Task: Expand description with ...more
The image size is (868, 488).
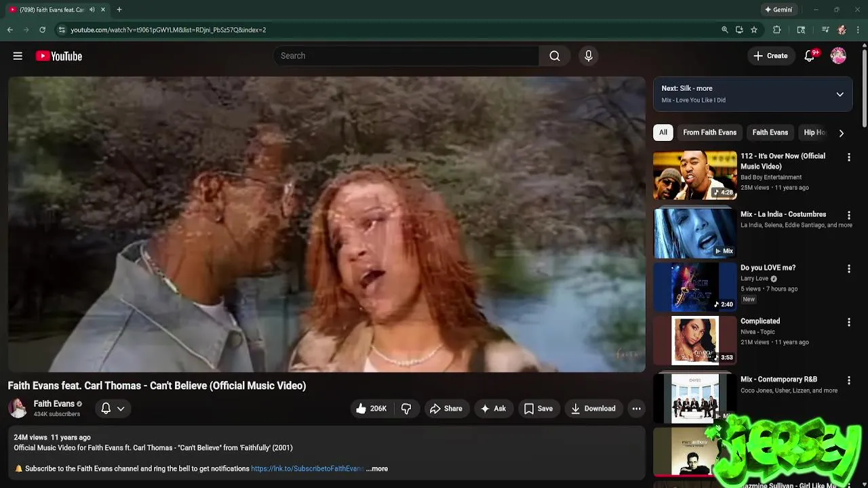Action: click(377, 469)
